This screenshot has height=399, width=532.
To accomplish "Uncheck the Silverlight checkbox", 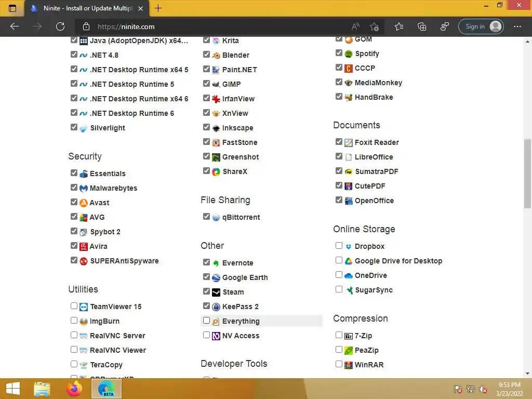I will tap(74, 127).
